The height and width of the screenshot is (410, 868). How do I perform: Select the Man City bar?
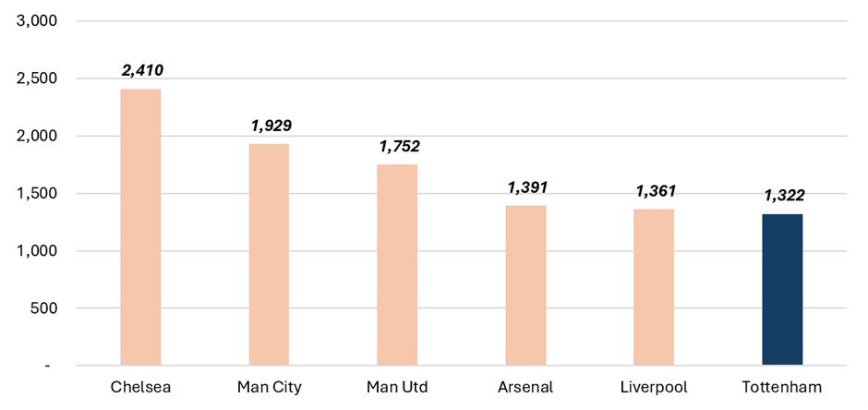click(x=269, y=255)
